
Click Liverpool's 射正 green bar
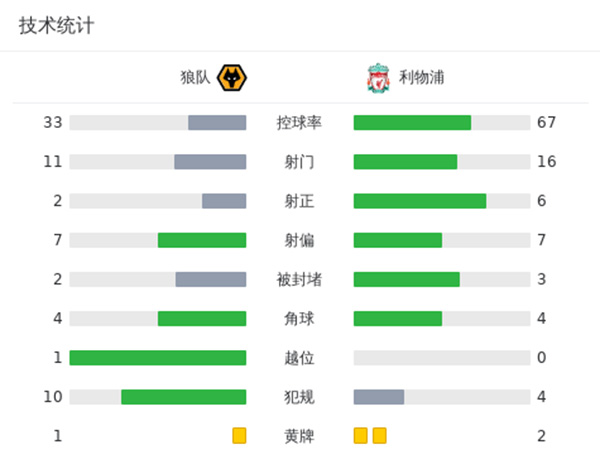[420, 201]
